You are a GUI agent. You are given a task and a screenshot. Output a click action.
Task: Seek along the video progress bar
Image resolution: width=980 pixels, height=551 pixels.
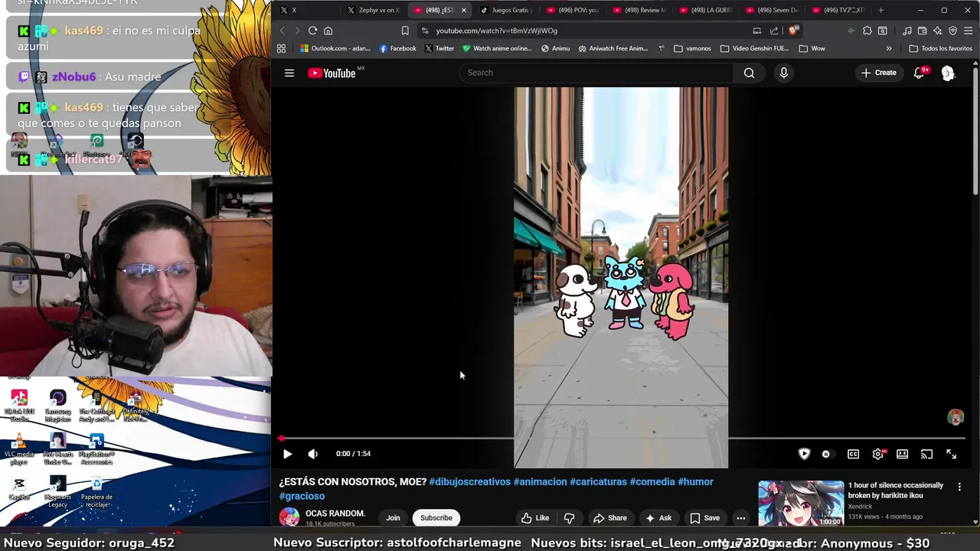622,439
